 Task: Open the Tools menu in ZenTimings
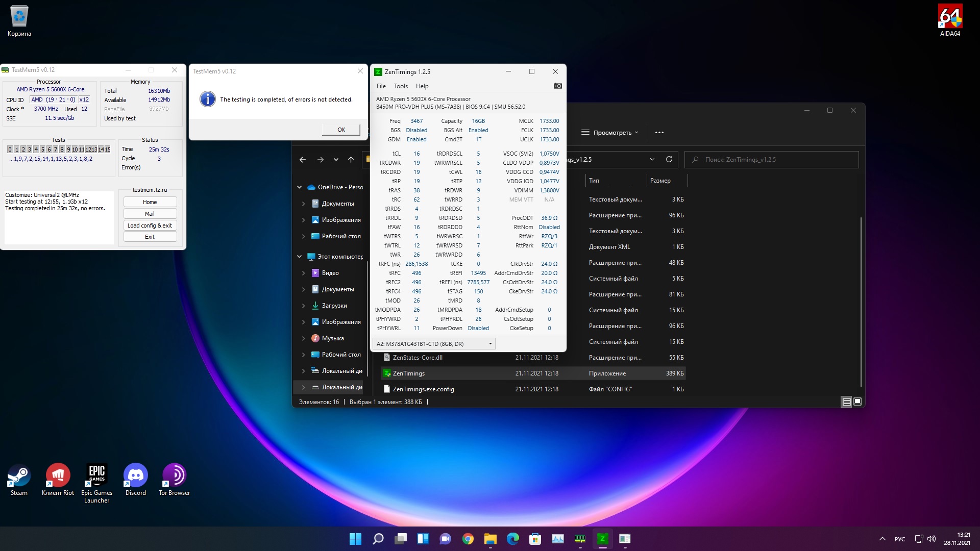pos(401,86)
